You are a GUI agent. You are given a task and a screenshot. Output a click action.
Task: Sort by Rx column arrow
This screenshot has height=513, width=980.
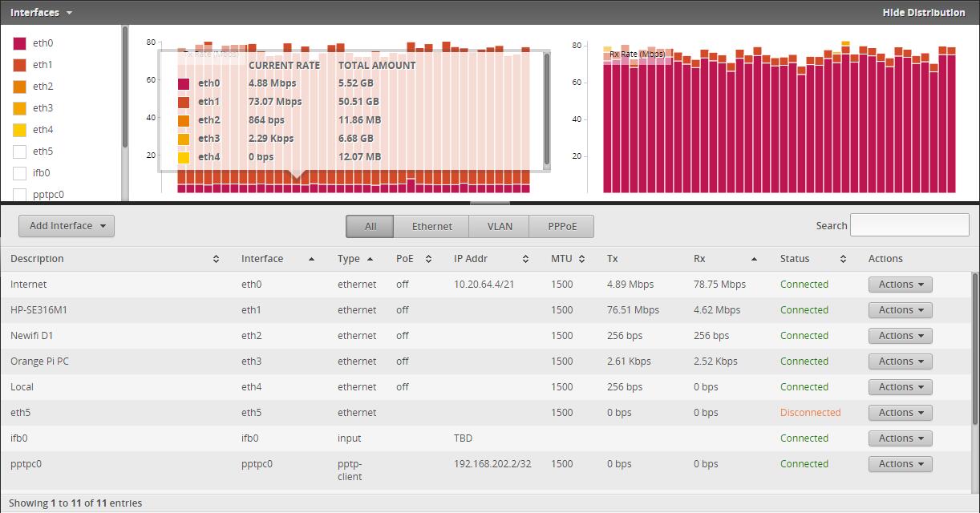click(754, 259)
